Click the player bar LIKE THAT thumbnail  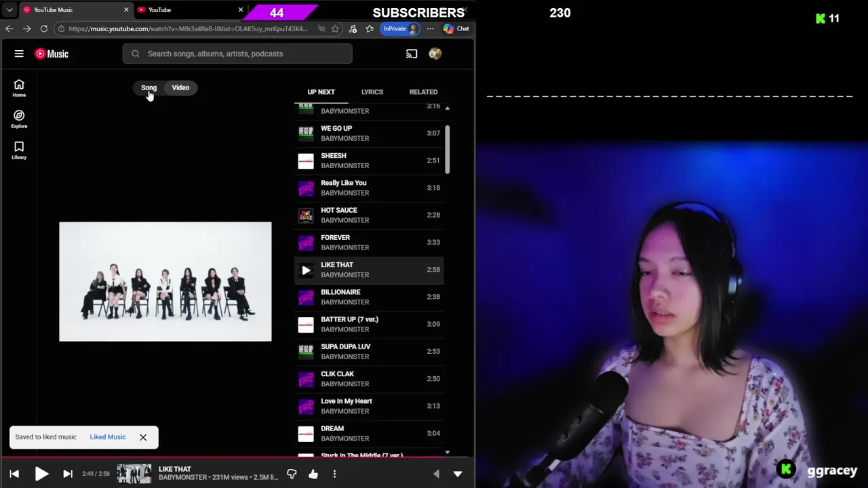tap(134, 474)
